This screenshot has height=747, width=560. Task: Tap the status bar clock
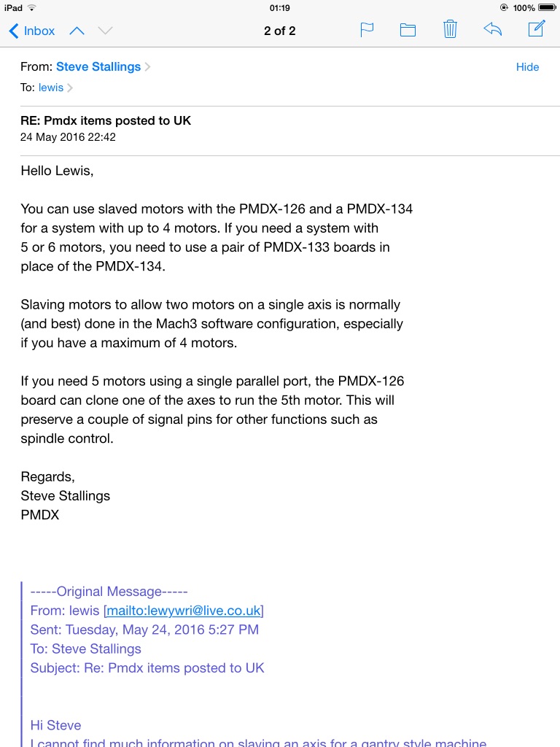click(x=279, y=7)
